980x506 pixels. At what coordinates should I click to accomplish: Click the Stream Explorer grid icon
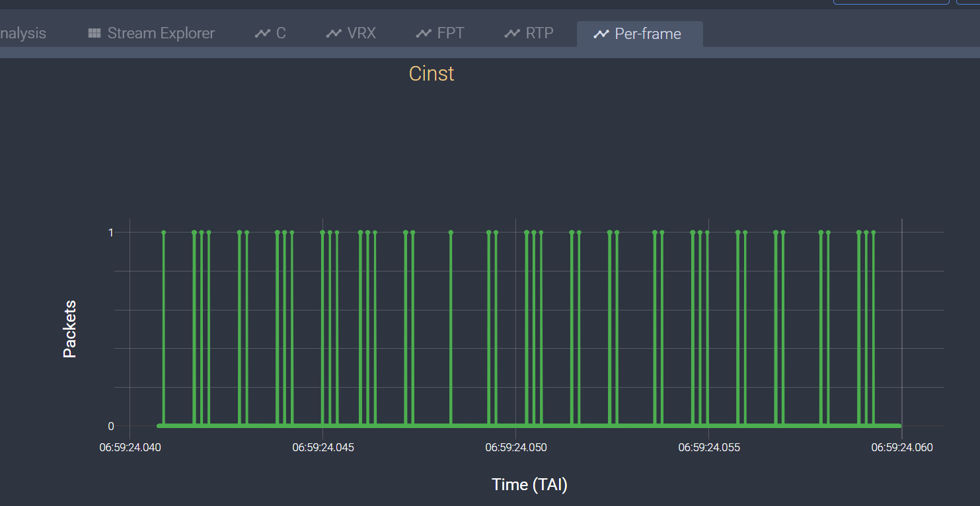point(94,33)
